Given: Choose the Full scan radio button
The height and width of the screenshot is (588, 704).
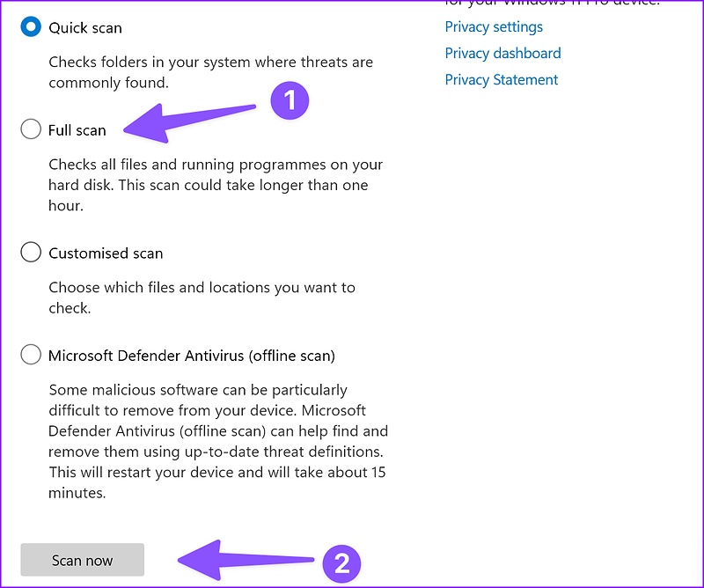Looking at the screenshot, I should (x=31, y=129).
